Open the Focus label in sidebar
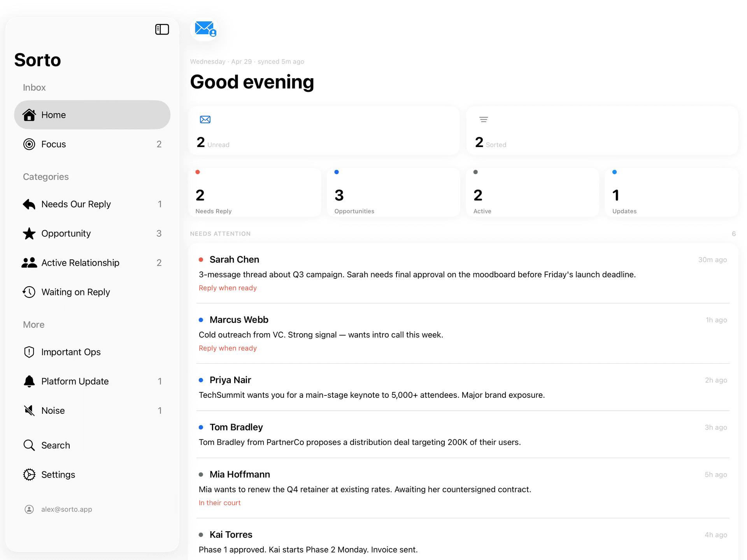Image resolution: width=747 pixels, height=560 pixels. click(54, 144)
